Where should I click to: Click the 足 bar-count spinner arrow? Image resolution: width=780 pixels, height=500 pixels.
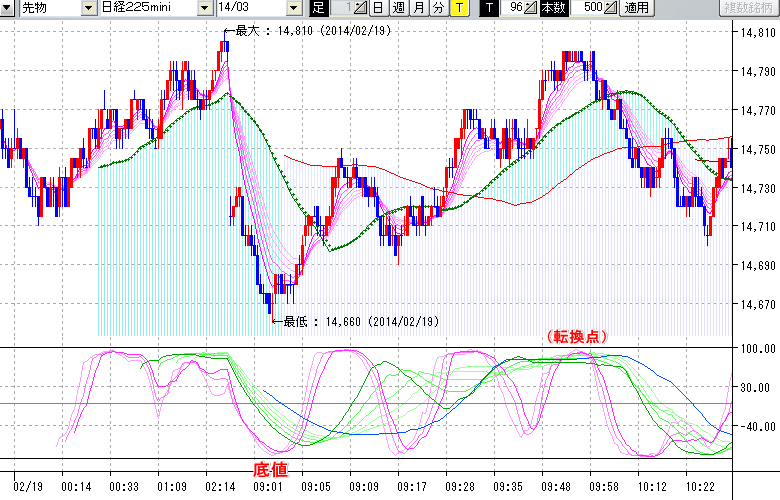[361, 8]
